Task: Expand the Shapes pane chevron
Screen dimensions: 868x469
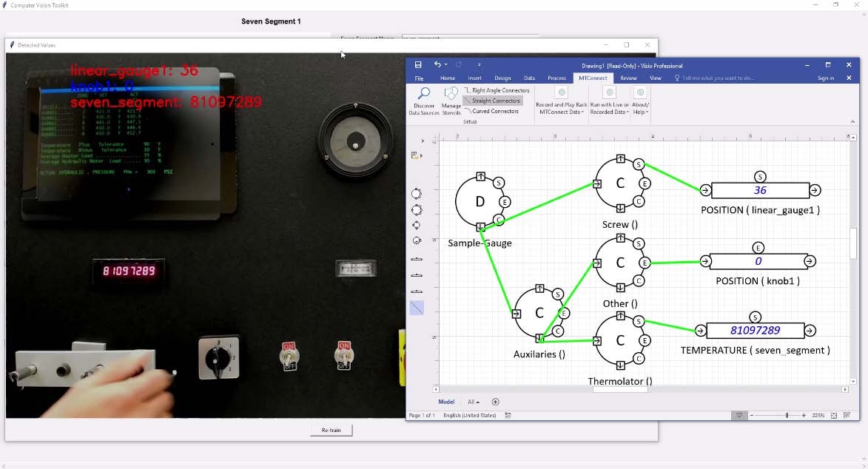Action: point(423,141)
